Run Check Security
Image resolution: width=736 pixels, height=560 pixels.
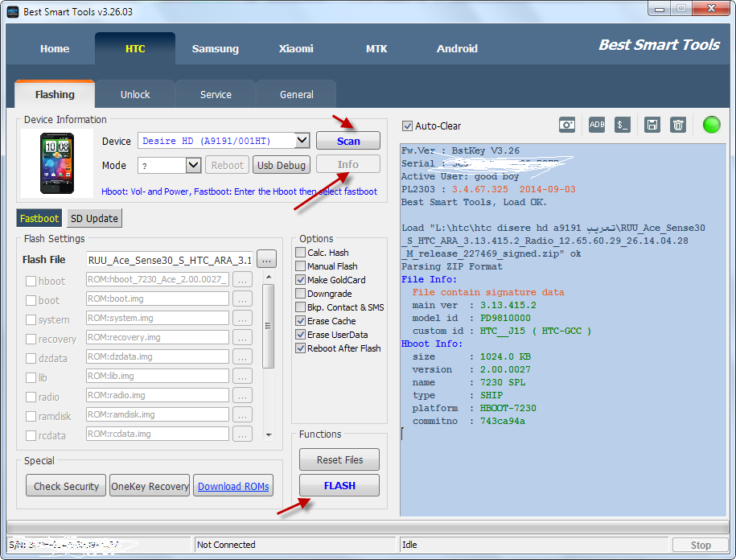(66, 486)
